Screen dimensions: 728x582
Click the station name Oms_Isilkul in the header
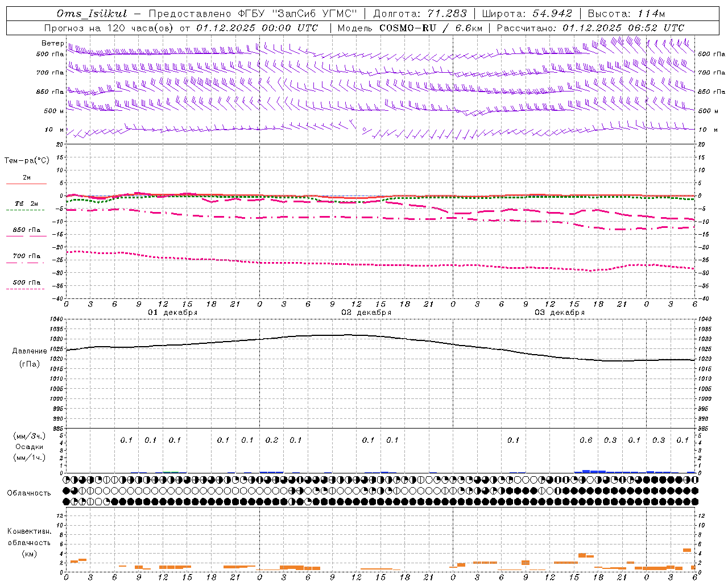[92, 14]
